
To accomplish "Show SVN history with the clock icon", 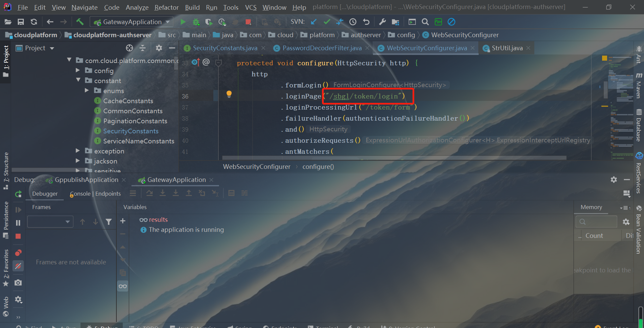I will click(353, 22).
